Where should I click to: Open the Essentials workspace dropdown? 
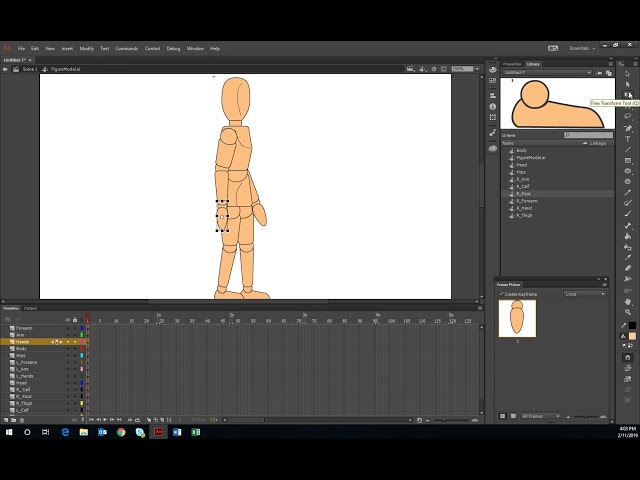point(582,48)
